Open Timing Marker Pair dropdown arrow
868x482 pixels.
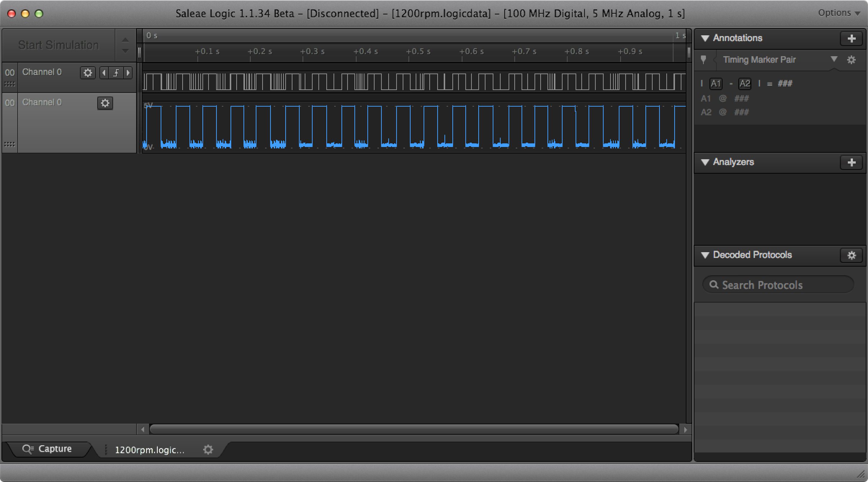click(834, 59)
